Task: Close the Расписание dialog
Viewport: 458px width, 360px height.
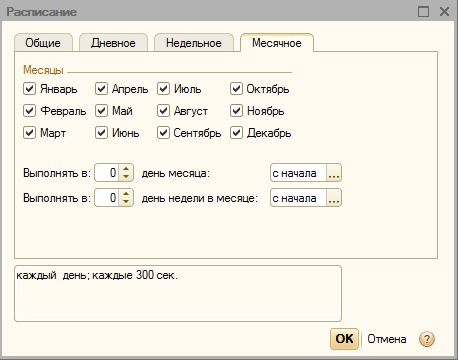Action: point(444,12)
